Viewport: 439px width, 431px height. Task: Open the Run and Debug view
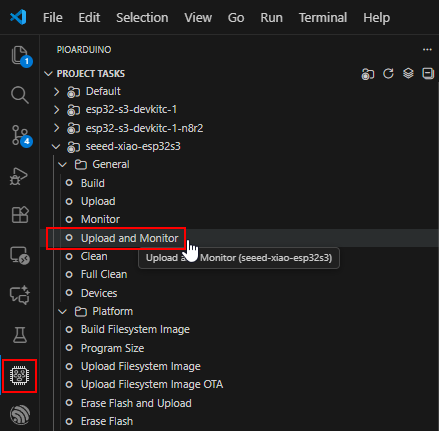coord(19,175)
